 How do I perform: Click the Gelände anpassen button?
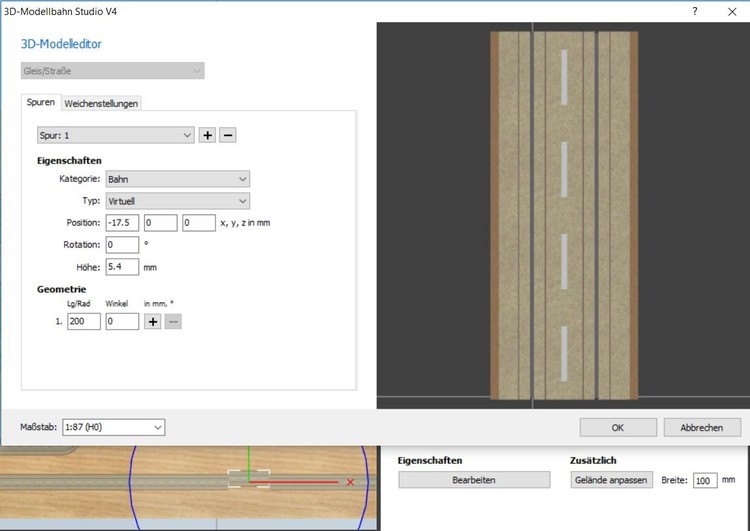pyautogui.click(x=611, y=480)
